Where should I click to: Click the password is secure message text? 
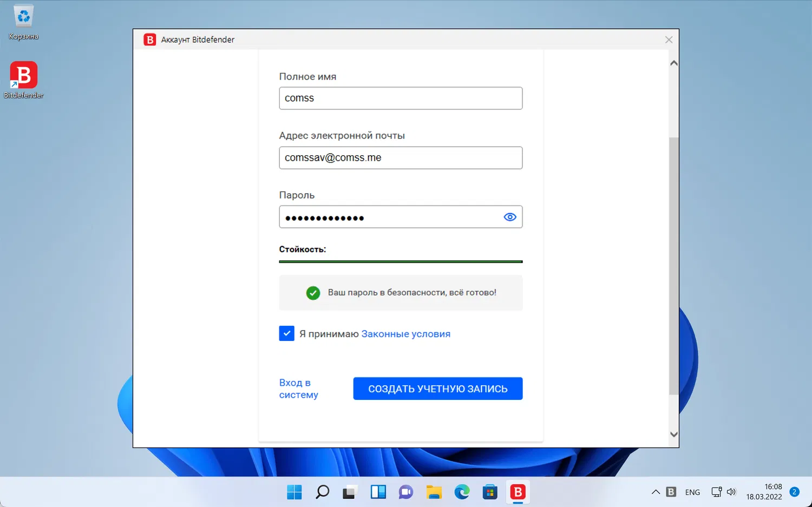412,293
